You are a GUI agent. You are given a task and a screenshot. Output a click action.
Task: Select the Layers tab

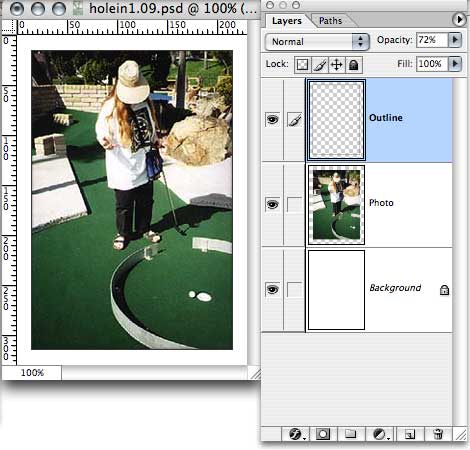coord(287,21)
